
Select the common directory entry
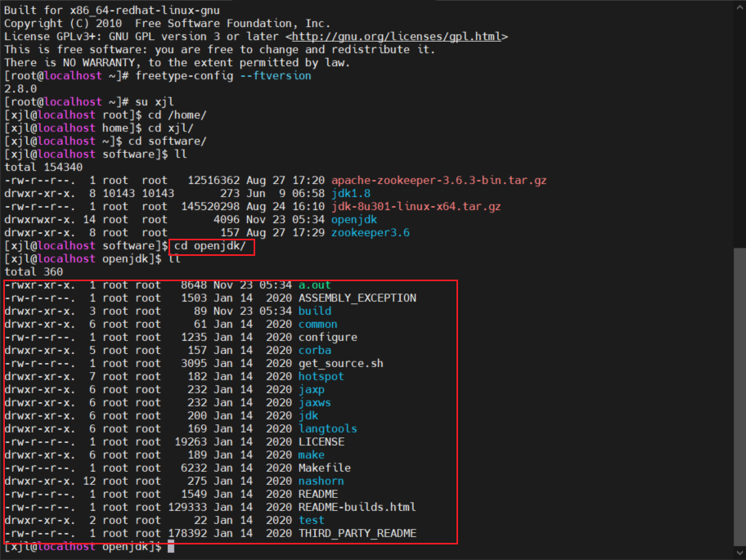coord(318,325)
